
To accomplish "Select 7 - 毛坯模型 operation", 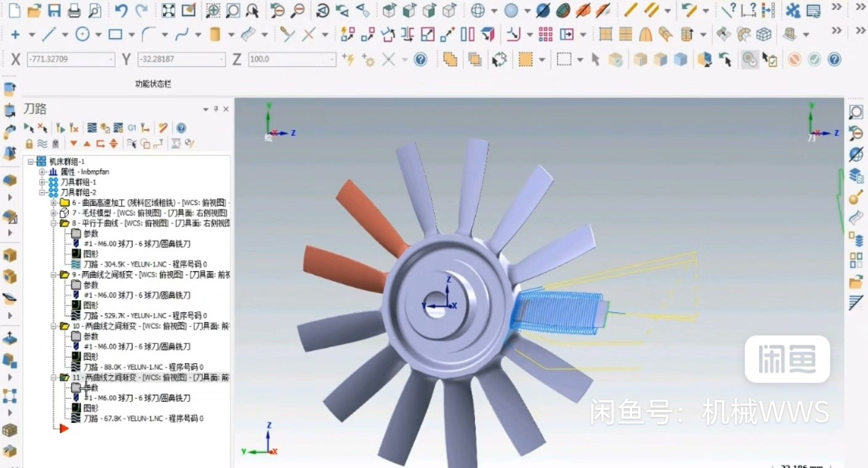I will pos(145,213).
